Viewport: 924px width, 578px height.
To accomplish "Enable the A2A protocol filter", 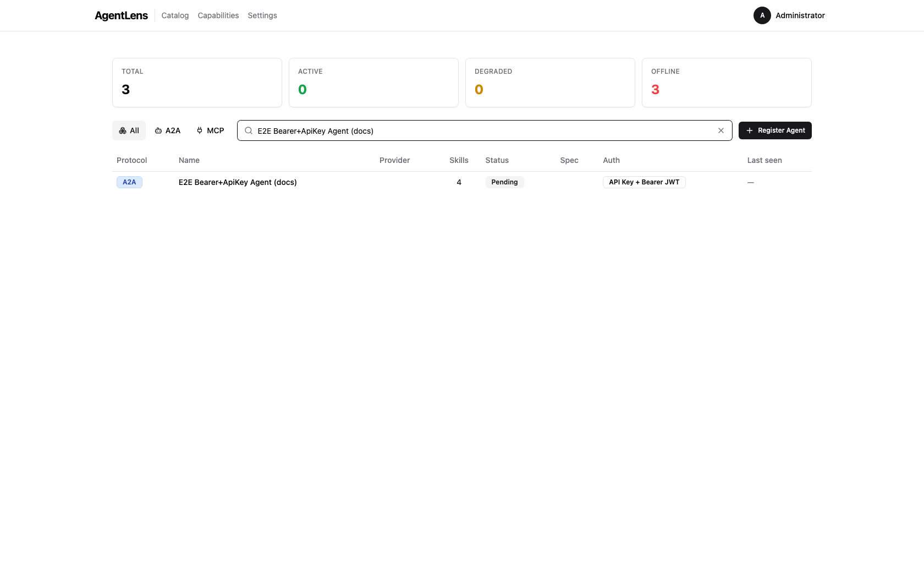I will pyautogui.click(x=167, y=130).
